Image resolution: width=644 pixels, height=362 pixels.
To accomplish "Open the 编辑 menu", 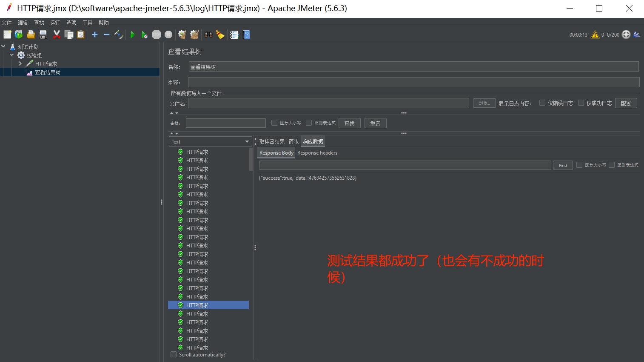I will click(23, 23).
